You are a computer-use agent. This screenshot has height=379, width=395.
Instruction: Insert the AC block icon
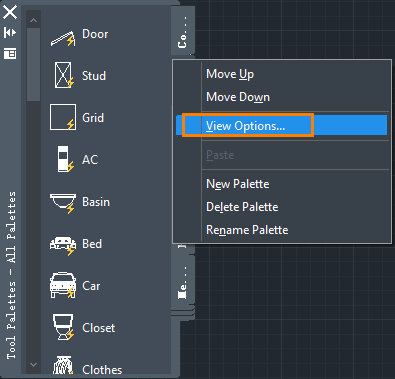coord(65,159)
